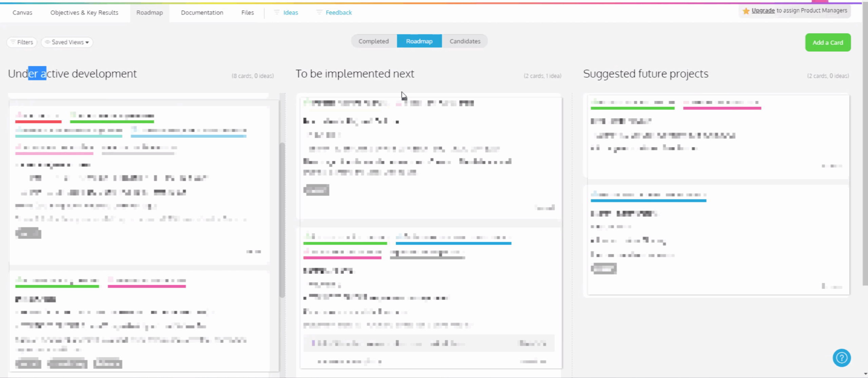Switch to the Candidates view
The width and height of the screenshot is (868, 378).
(465, 41)
